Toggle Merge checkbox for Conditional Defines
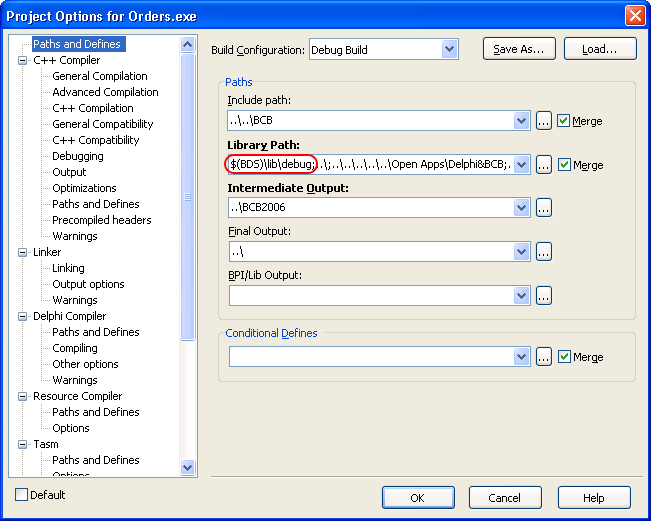The image size is (652, 522). click(x=564, y=357)
